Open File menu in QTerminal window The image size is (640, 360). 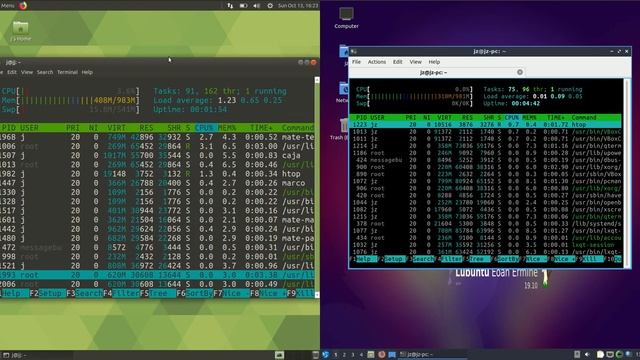pyautogui.click(x=356, y=62)
